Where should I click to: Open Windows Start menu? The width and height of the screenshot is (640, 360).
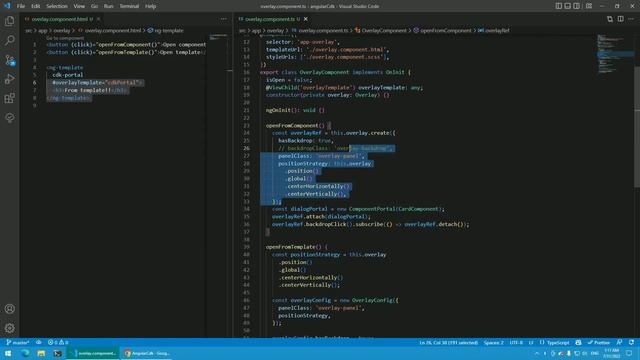pos(8,353)
